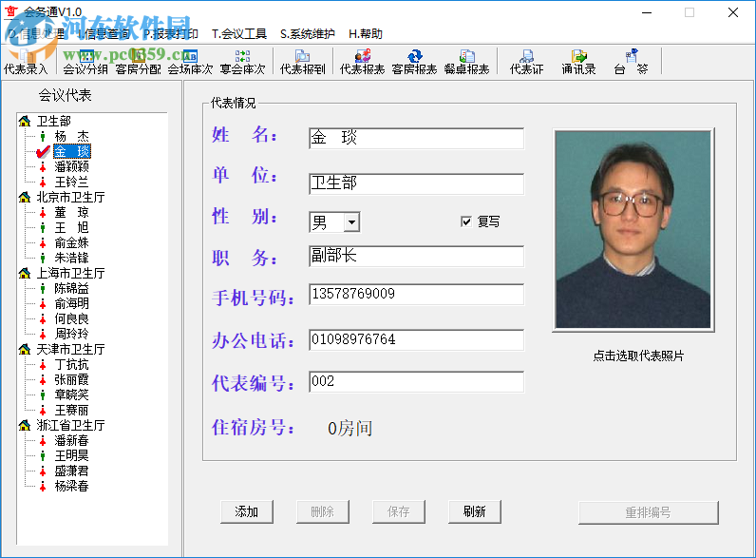Open the 代表证 toolbar tool

click(x=526, y=62)
